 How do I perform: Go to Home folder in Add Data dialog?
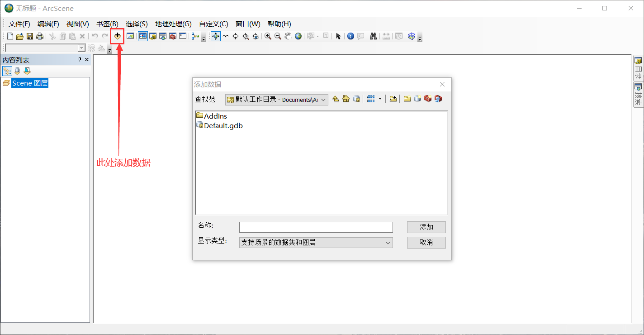346,99
